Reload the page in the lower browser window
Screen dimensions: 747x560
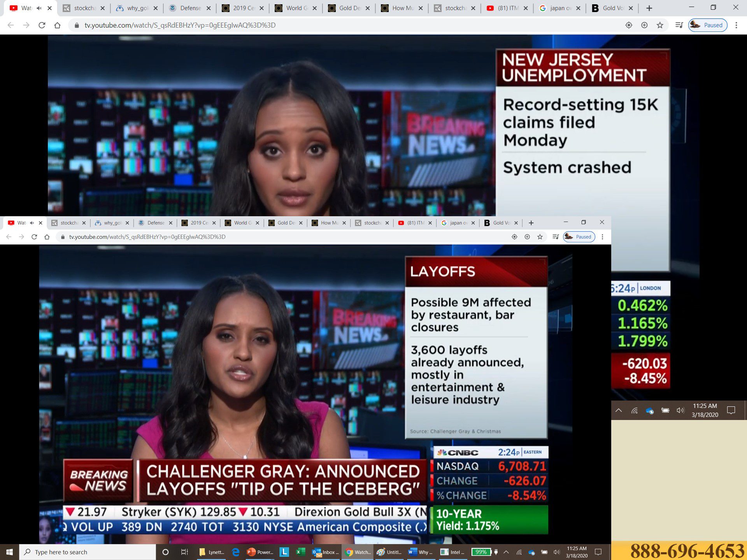34,237
